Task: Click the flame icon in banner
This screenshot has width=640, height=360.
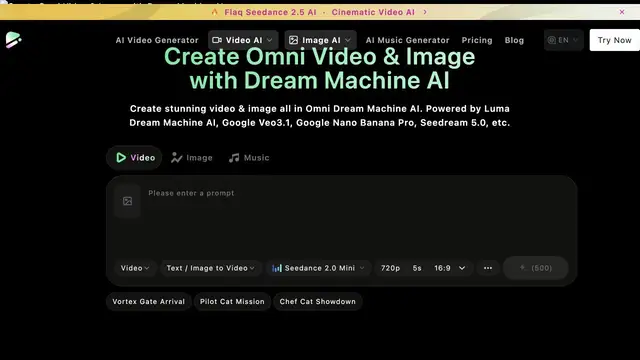Action: point(215,12)
